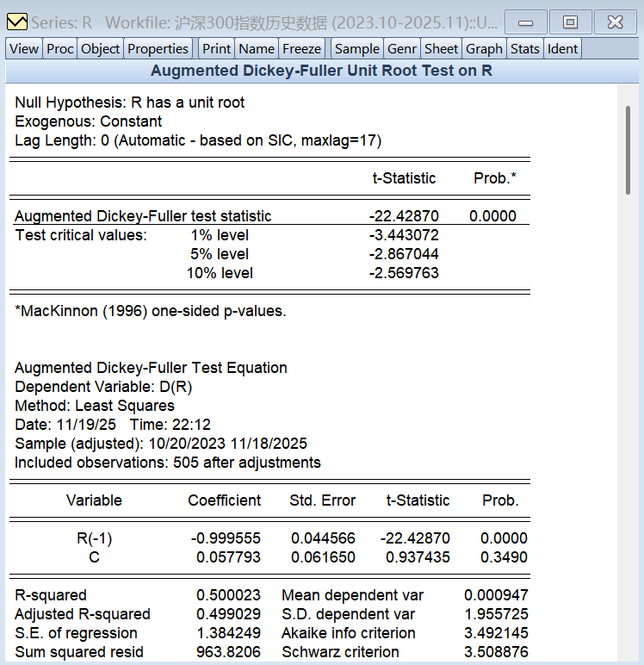This screenshot has width=644, height=665.
Task: Select Adjusted R-squared value 0.499029
Action: coord(228,614)
